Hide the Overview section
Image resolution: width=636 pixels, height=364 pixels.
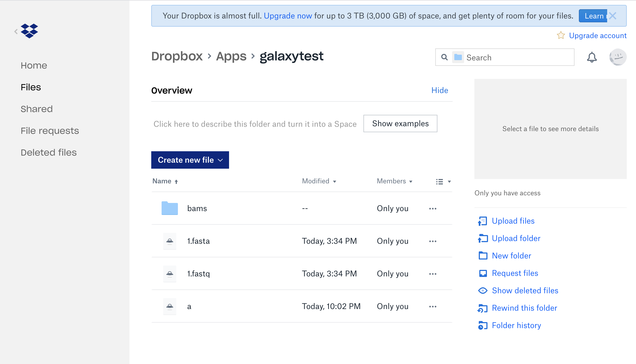point(439,90)
